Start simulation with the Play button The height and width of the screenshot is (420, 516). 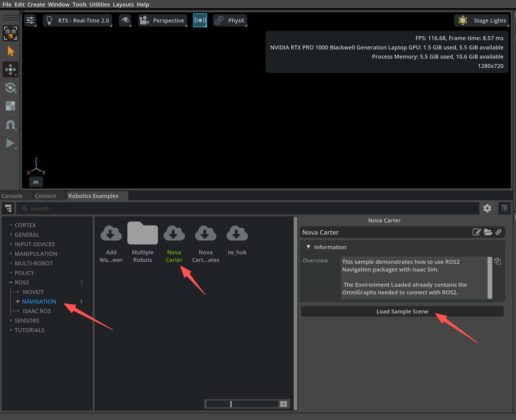pos(10,143)
